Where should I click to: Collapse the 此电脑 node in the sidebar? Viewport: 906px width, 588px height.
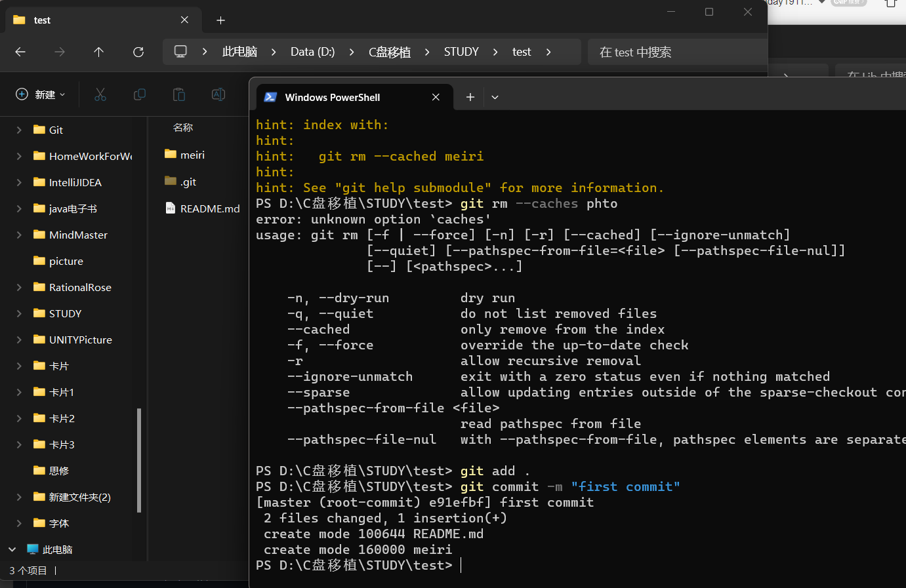[x=12, y=549]
